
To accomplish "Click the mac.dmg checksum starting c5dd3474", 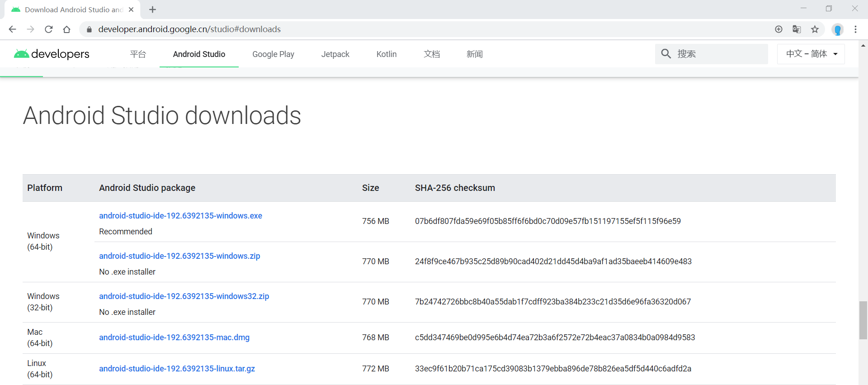I will [555, 337].
